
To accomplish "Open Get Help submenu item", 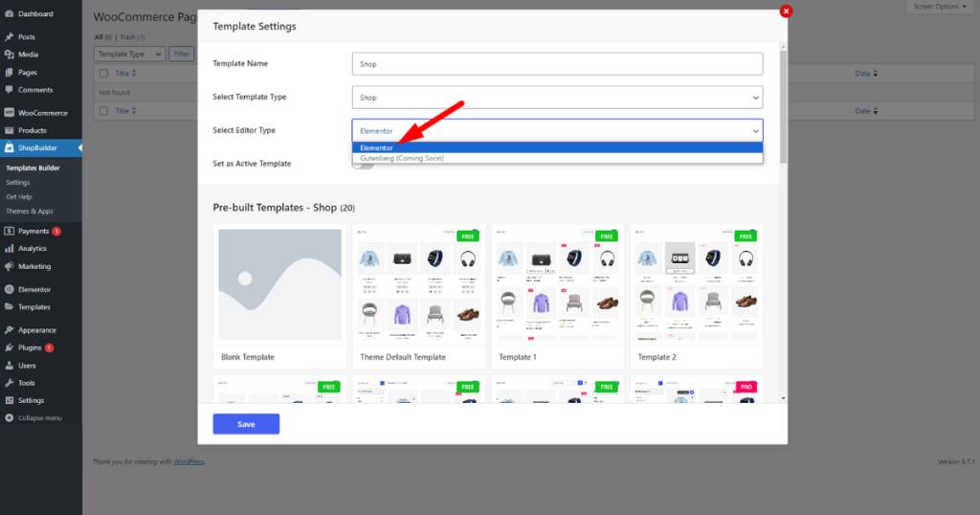I will (x=19, y=197).
